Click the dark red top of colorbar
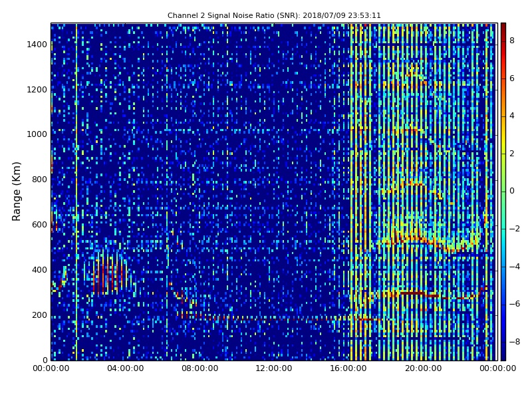Screen dimensions: 532x399 click(503, 27)
